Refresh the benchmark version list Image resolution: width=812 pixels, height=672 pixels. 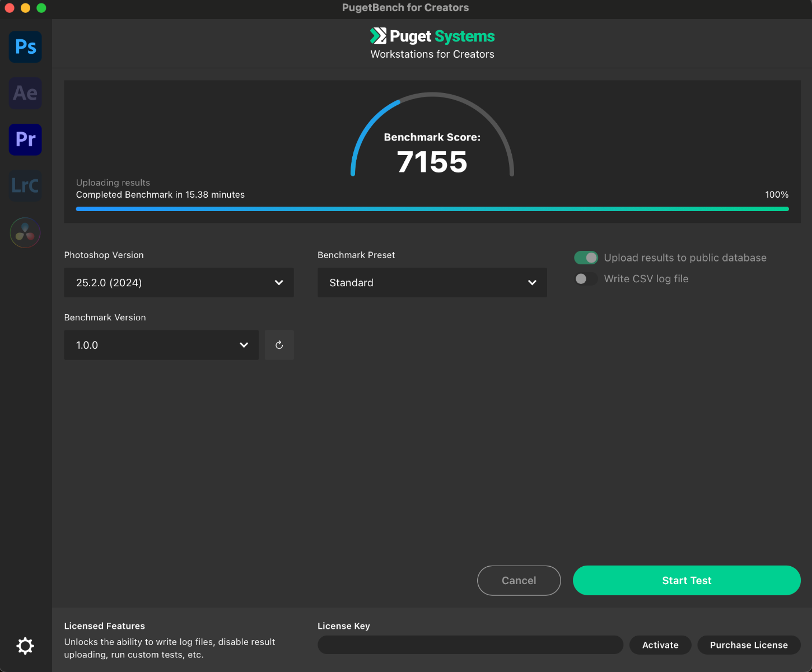pos(279,345)
